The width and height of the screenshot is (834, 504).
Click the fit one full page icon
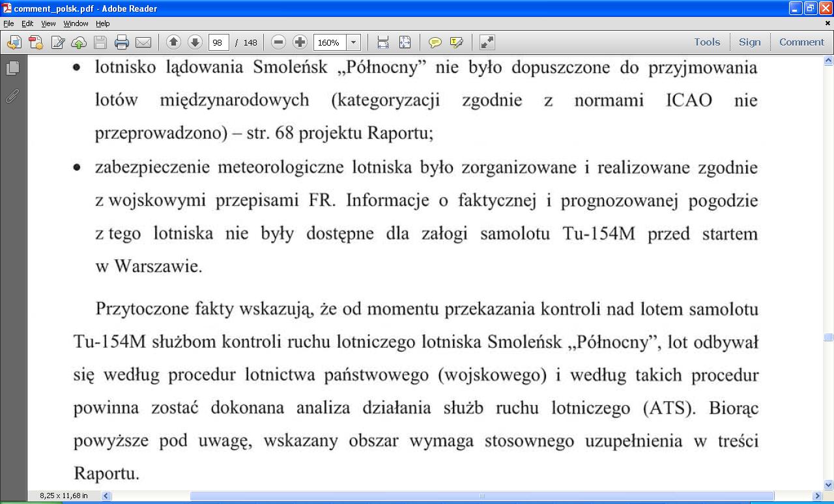click(x=405, y=42)
